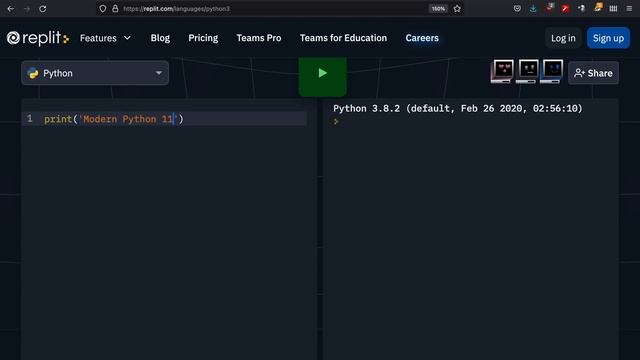Open Teams for Education page
The image size is (640, 360).
(343, 38)
